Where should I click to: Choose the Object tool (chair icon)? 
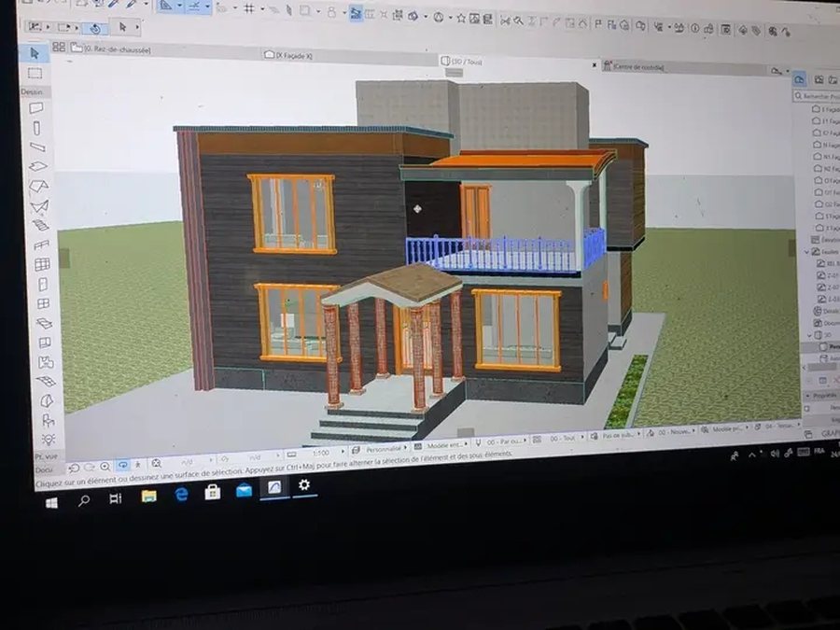[48, 421]
